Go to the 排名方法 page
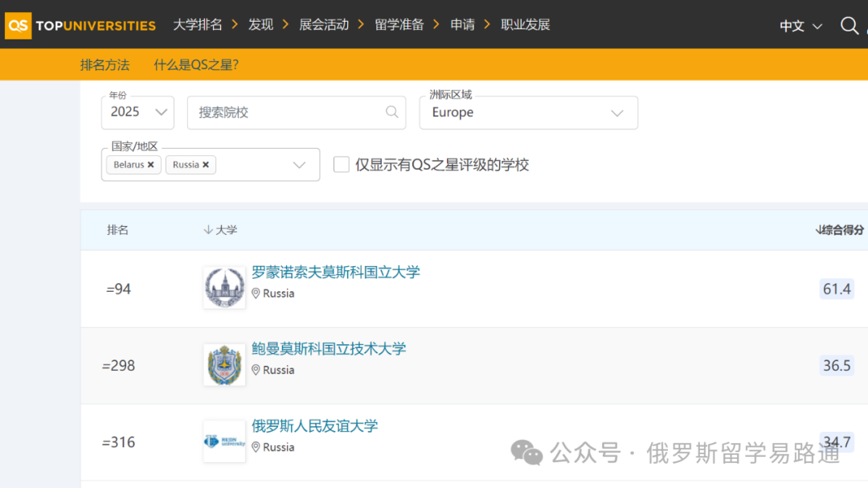 (104, 65)
